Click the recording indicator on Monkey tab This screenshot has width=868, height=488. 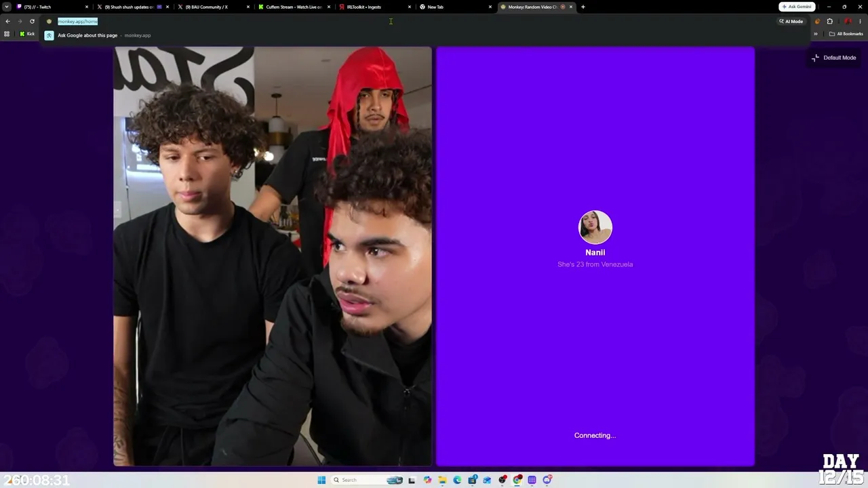[x=563, y=7]
